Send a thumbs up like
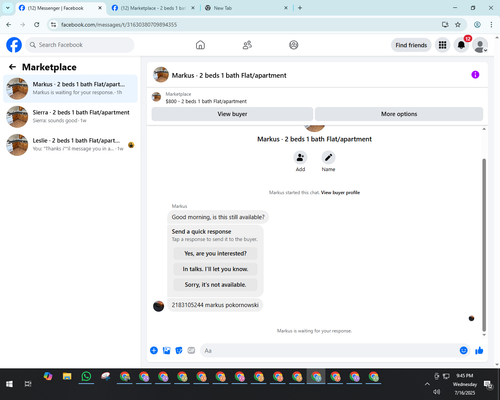Image resolution: width=500 pixels, height=400 pixels. pyautogui.click(x=479, y=350)
